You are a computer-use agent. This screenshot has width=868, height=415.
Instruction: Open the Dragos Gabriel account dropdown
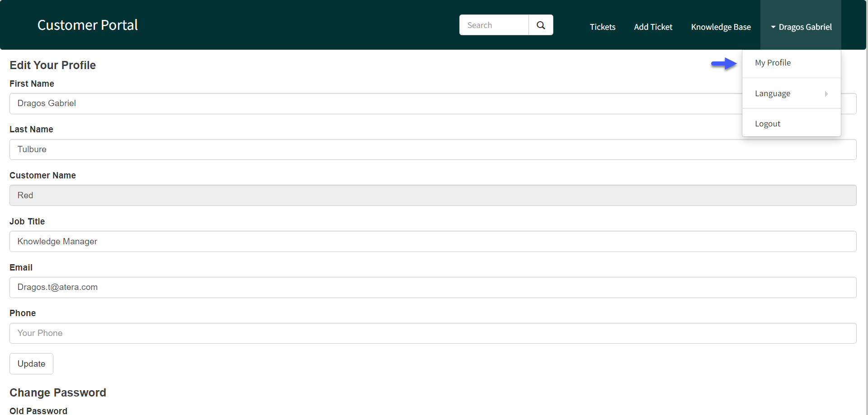coord(805,27)
